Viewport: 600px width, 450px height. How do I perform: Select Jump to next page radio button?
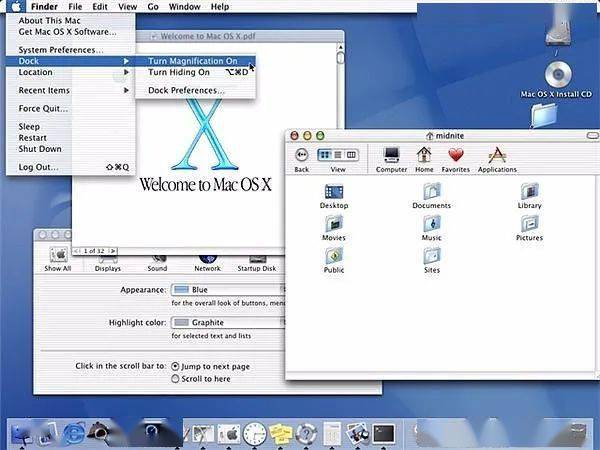click(x=175, y=366)
